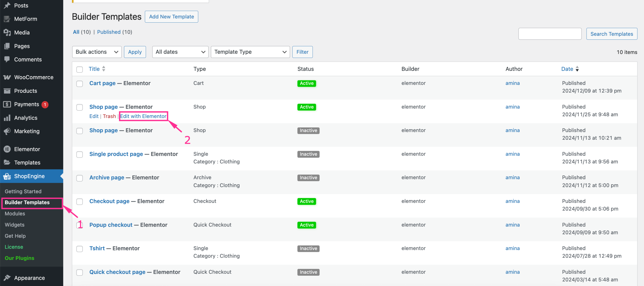
Task: Click the Marketing megaphone icon
Action: click(7, 131)
